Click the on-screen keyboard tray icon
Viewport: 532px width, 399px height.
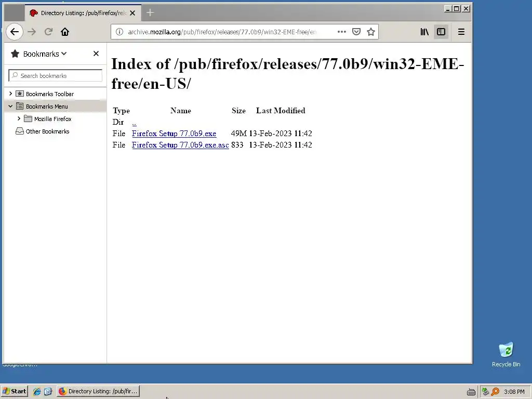(471, 392)
